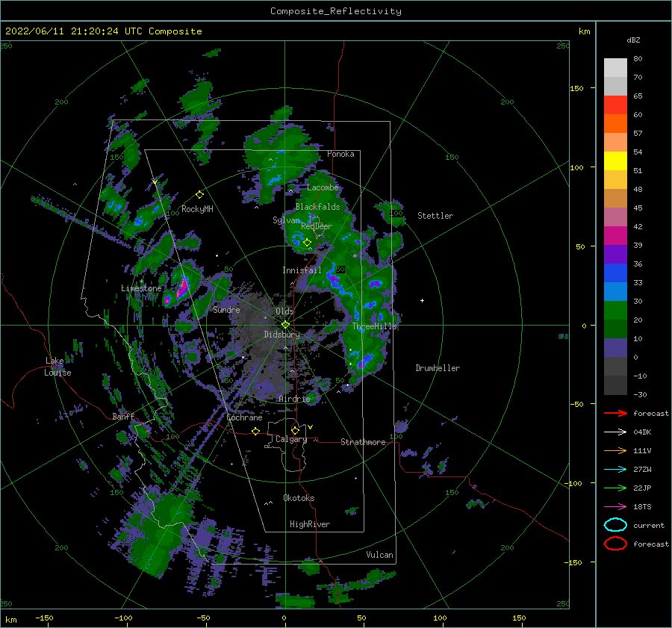
Task: Pick the dark orange 57–60 dBZ swatch
Action: pyautogui.click(x=615, y=124)
